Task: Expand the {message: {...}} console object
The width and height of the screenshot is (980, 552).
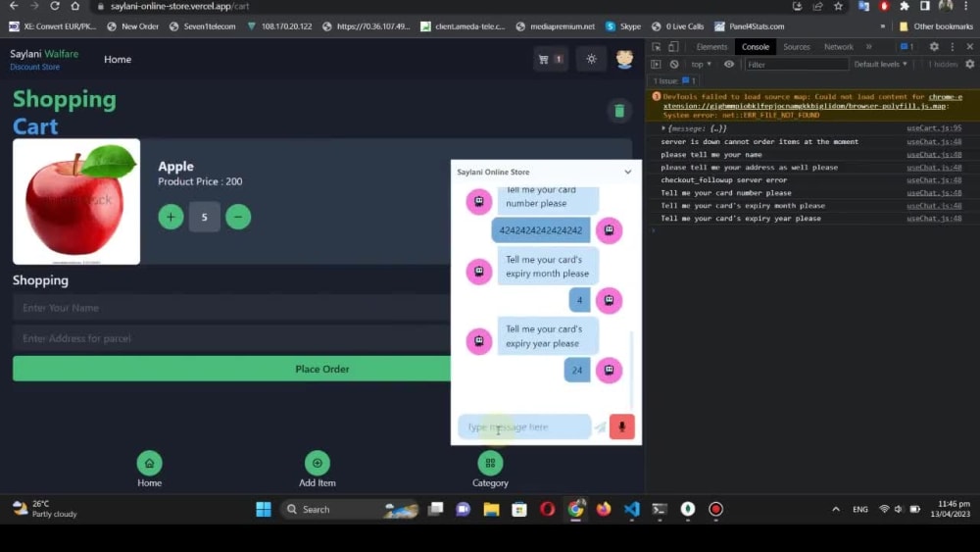Action: click(663, 128)
